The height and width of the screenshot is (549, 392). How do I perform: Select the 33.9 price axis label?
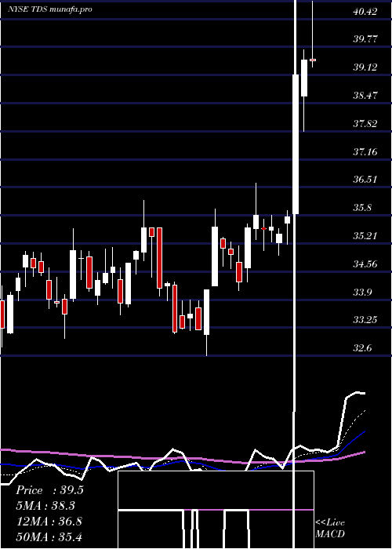click(x=362, y=292)
